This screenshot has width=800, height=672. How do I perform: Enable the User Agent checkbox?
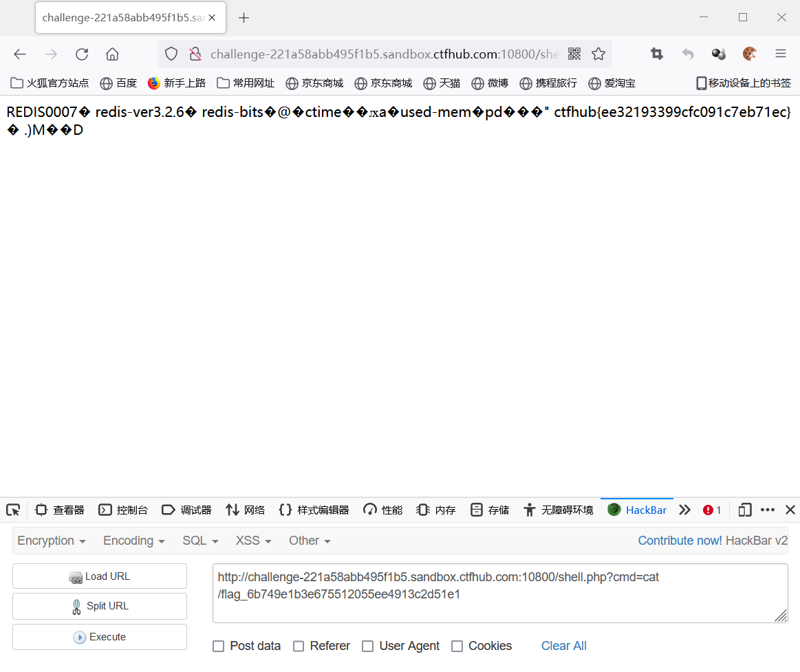coord(367,646)
